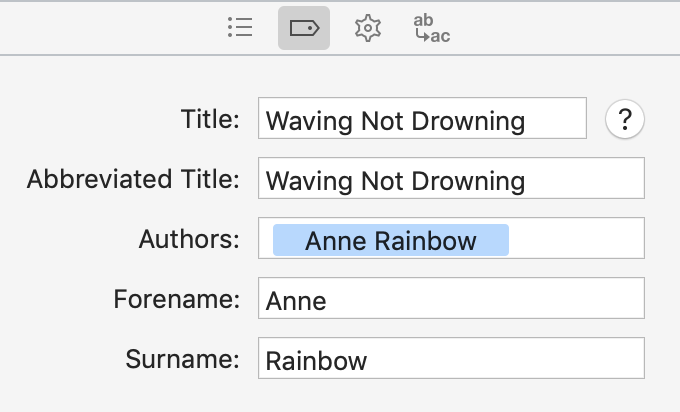Open the gear settings pane
This screenshot has height=412, width=680.
(368, 28)
